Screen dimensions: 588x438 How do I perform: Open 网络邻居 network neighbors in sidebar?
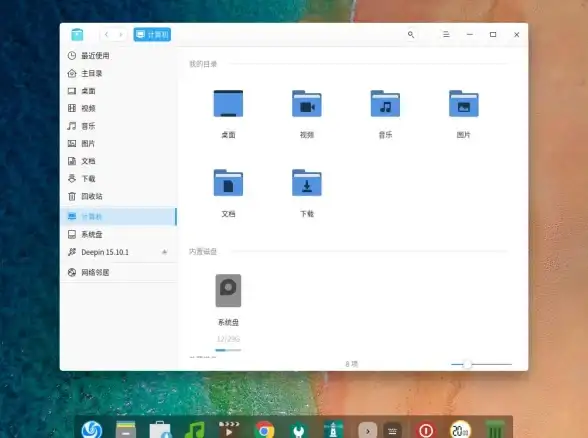[x=118, y=273]
